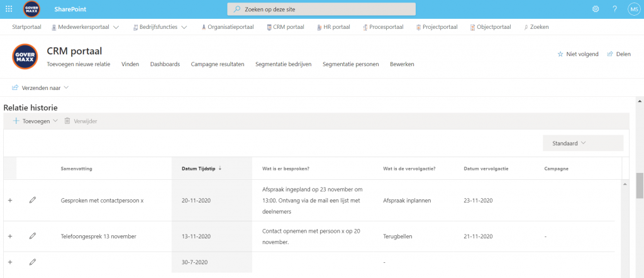Open the Standaard view dropdown
The image size is (644, 278).
(x=582, y=143)
